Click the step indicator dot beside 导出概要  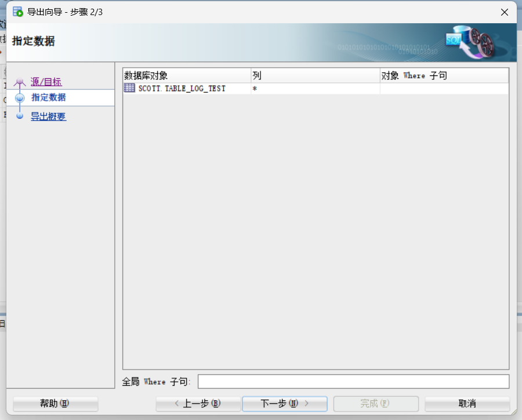(x=19, y=116)
